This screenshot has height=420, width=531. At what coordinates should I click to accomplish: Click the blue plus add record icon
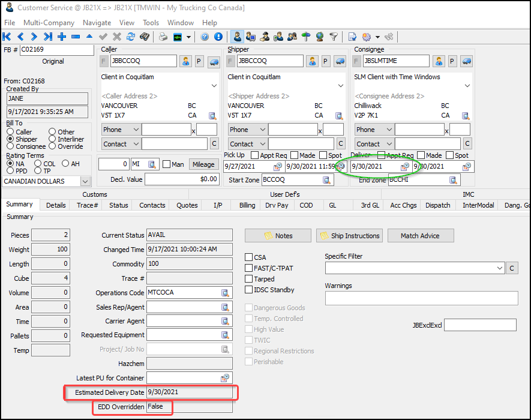(62, 37)
